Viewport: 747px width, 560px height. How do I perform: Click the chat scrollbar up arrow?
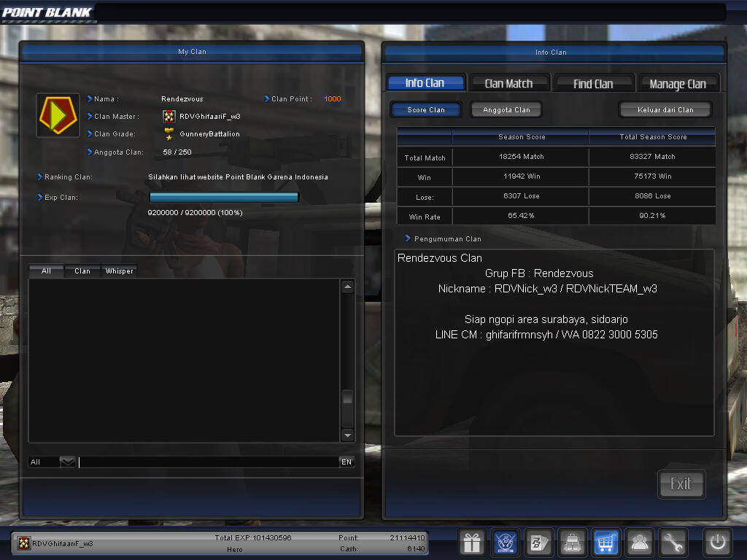pyautogui.click(x=348, y=287)
